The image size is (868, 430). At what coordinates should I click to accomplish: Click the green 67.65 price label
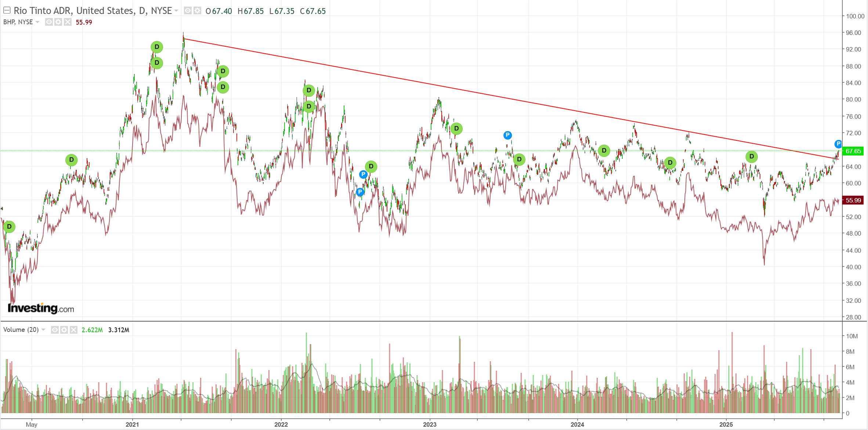pyautogui.click(x=853, y=151)
